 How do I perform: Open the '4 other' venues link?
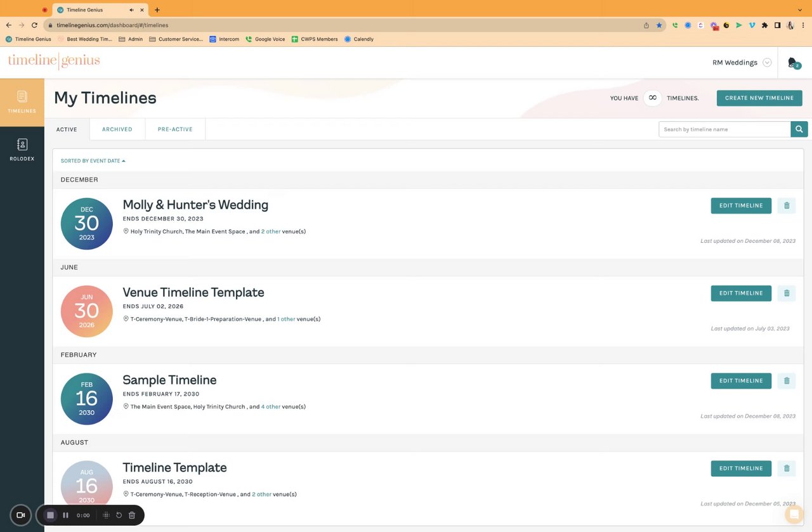(271, 406)
